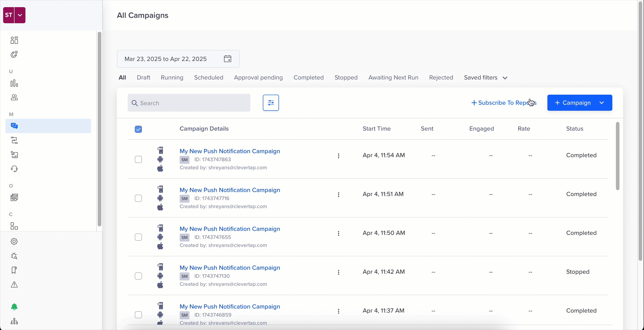Viewport: 644px width, 330px height.
Task: Open the organization hierarchy sidebar icon
Action: point(14,321)
